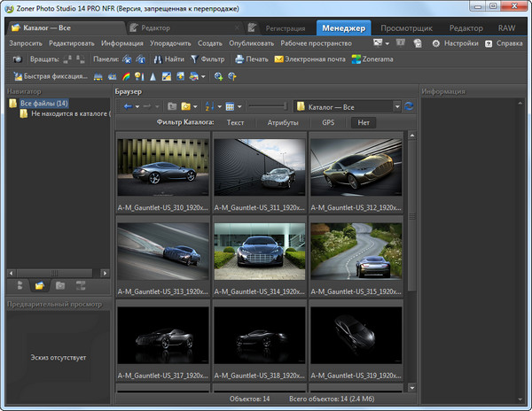Click the Find (Найти) binoculars icon
The height and width of the screenshot is (411, 532).
(156, 59)
